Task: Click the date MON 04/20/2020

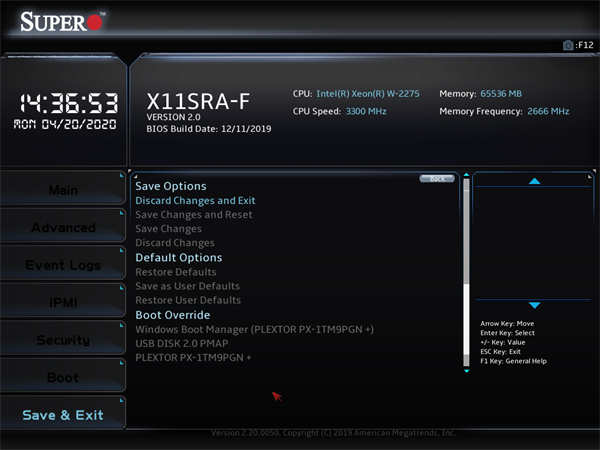Action: click(x=65, y=124)
